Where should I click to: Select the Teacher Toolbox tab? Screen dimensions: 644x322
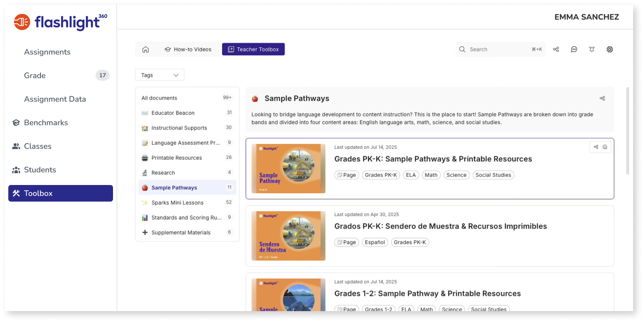[253, 49]
